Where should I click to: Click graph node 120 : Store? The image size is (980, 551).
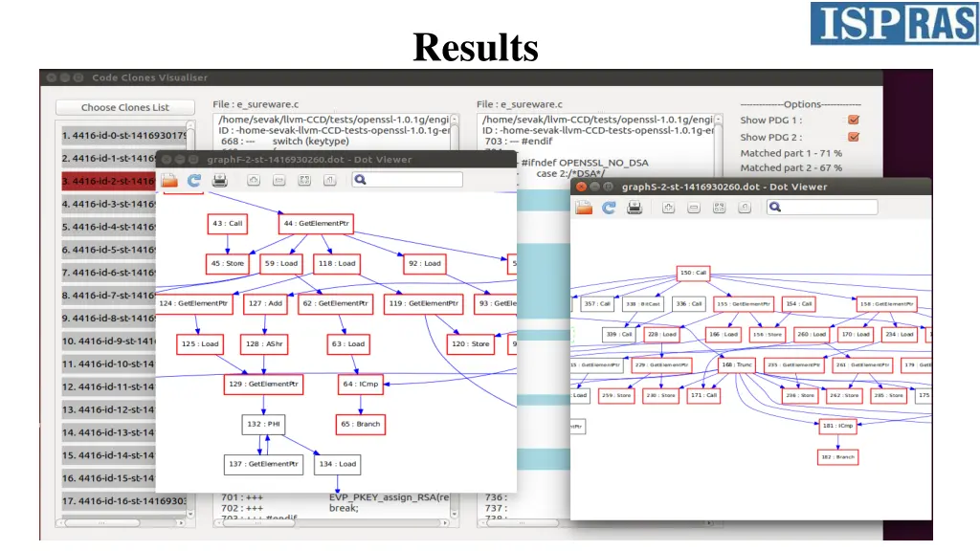[471, 344]
